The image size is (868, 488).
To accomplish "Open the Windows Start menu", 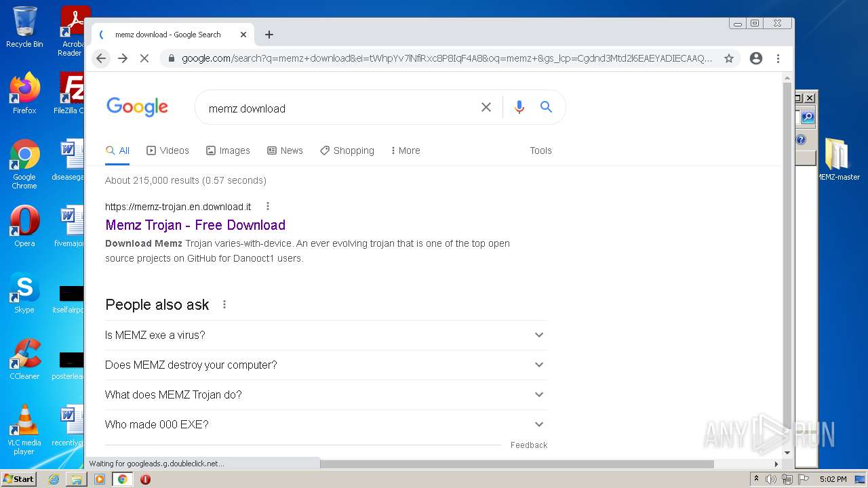I will tap(19, 479).
